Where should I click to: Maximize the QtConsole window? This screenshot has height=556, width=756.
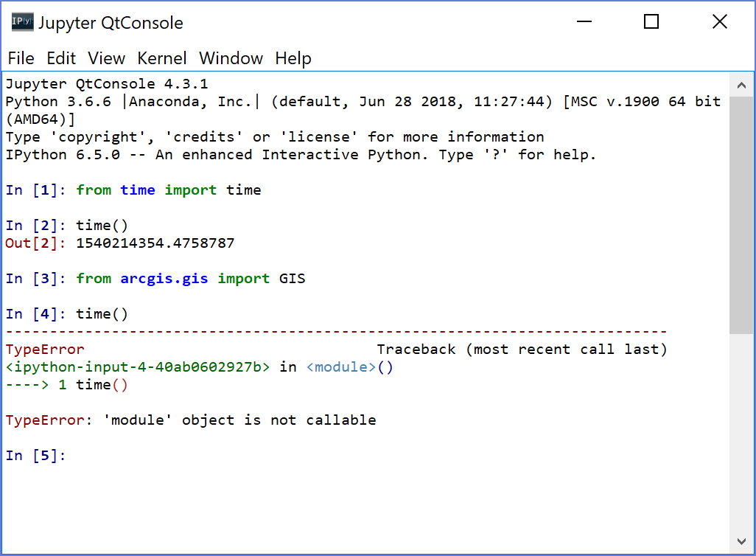point(651,22)
